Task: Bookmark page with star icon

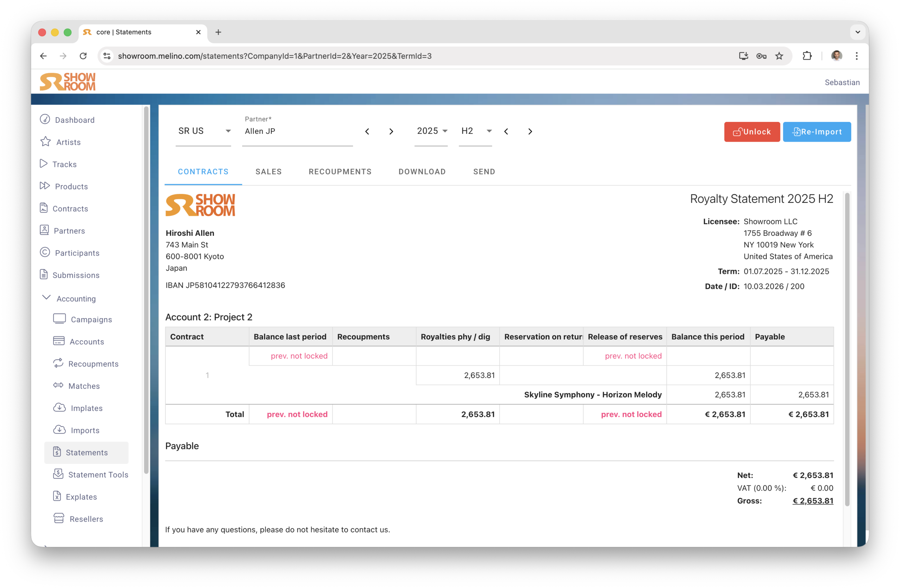Action: coord(779,56)
